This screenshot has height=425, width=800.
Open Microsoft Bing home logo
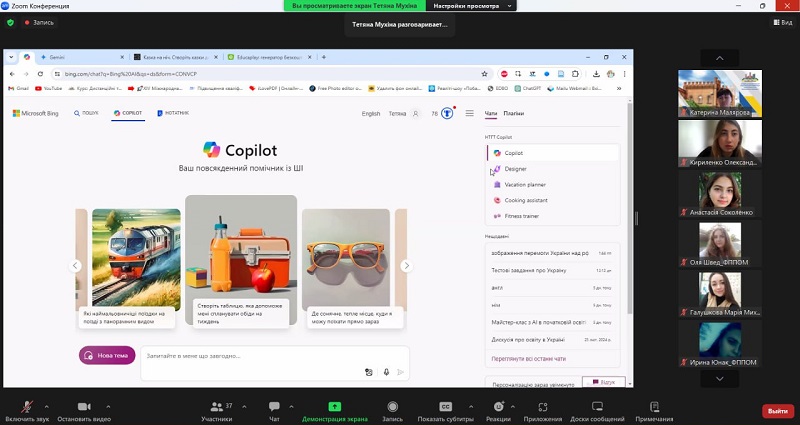point(35,113)
